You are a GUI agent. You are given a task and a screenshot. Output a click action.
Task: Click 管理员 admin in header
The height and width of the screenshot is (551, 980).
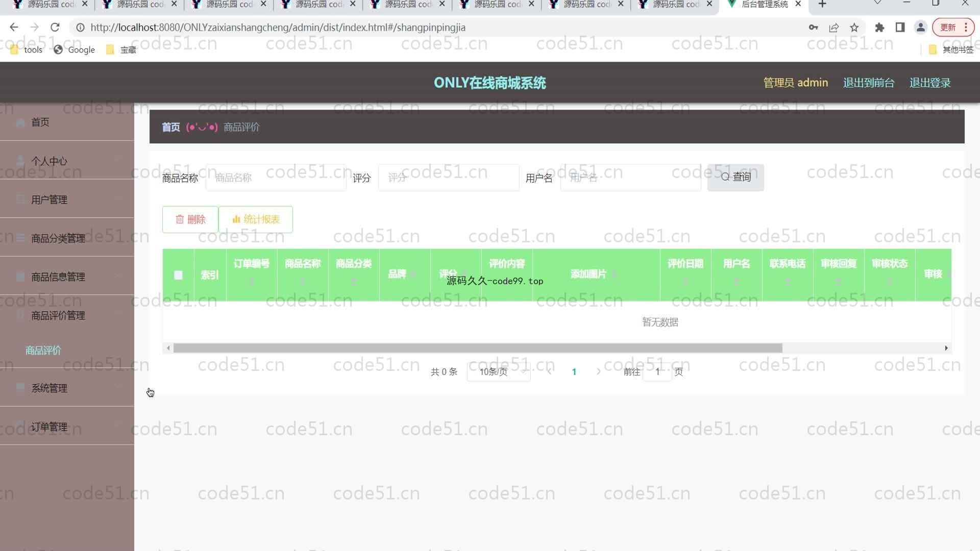click(795, 83)
